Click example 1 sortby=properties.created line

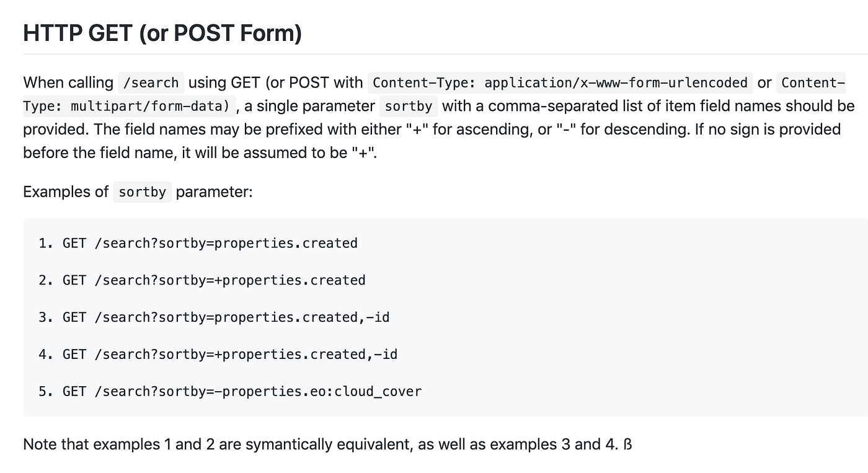(198, 243)
